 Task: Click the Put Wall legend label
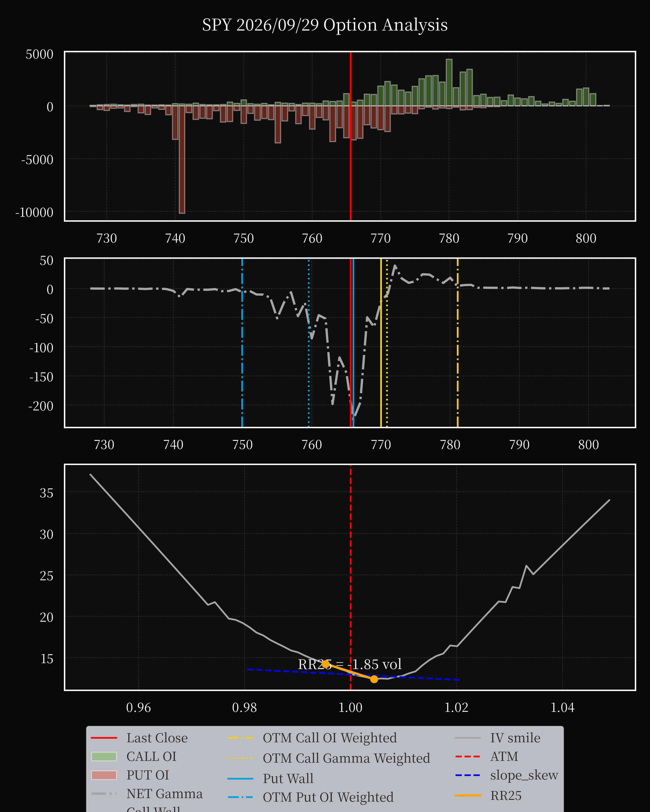[x=288, y=778]
